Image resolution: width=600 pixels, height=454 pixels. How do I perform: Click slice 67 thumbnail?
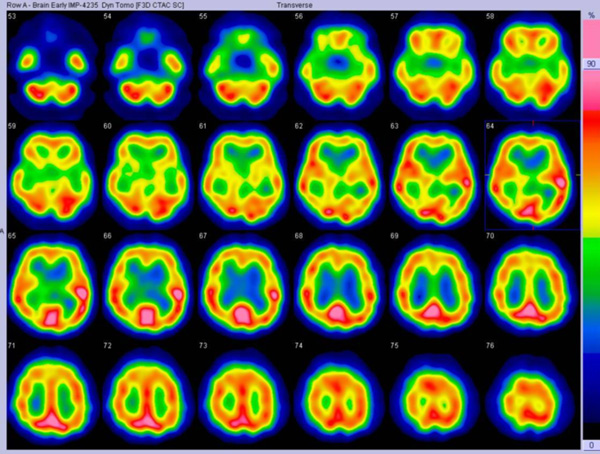[241, 285]
